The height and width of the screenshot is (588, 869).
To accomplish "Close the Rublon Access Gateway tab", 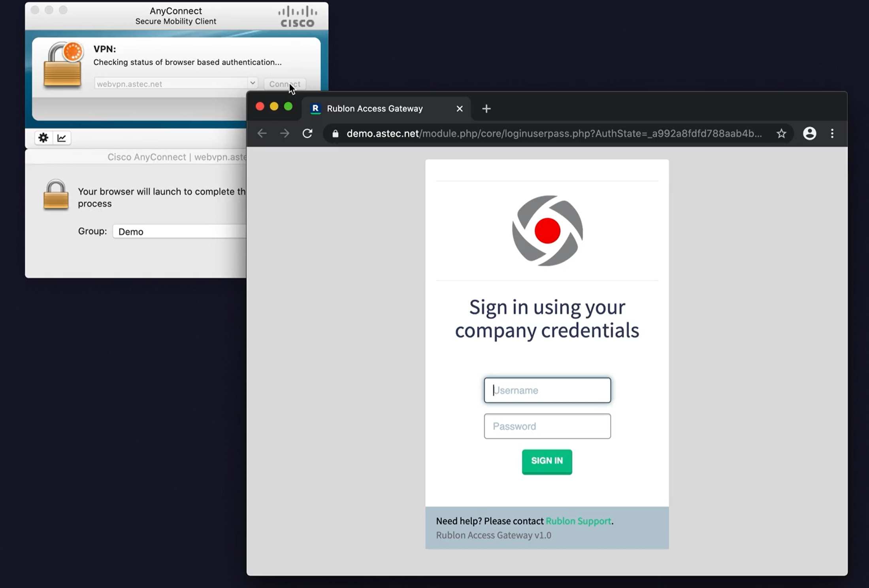I will 459,109.
